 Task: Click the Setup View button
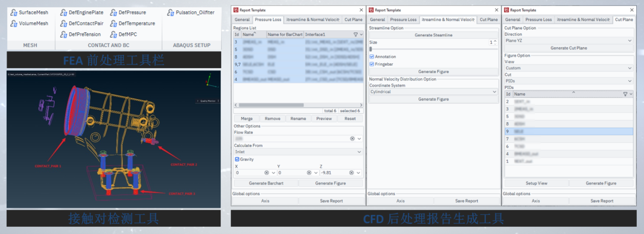[536, 183]
